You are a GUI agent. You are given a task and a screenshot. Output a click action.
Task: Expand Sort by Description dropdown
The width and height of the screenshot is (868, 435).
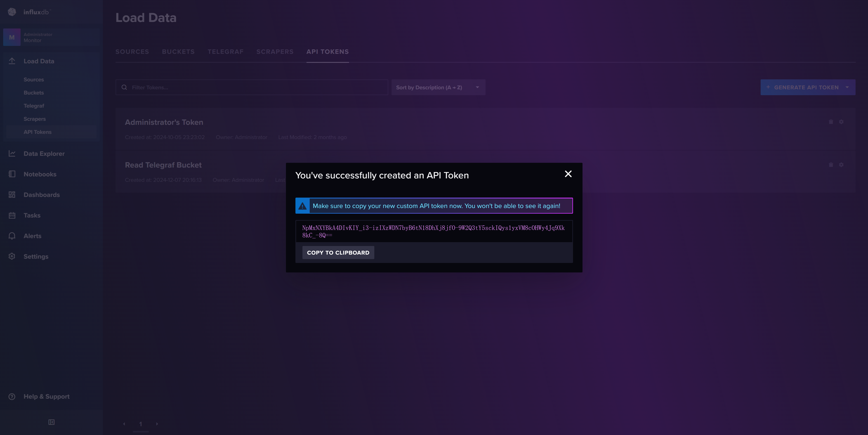[x=438, y=87]
